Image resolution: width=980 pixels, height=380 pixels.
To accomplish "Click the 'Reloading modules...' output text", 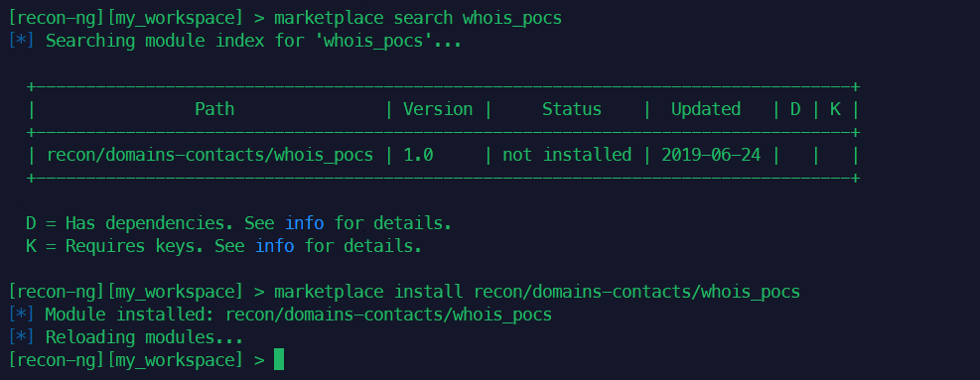I will (144, 337).
